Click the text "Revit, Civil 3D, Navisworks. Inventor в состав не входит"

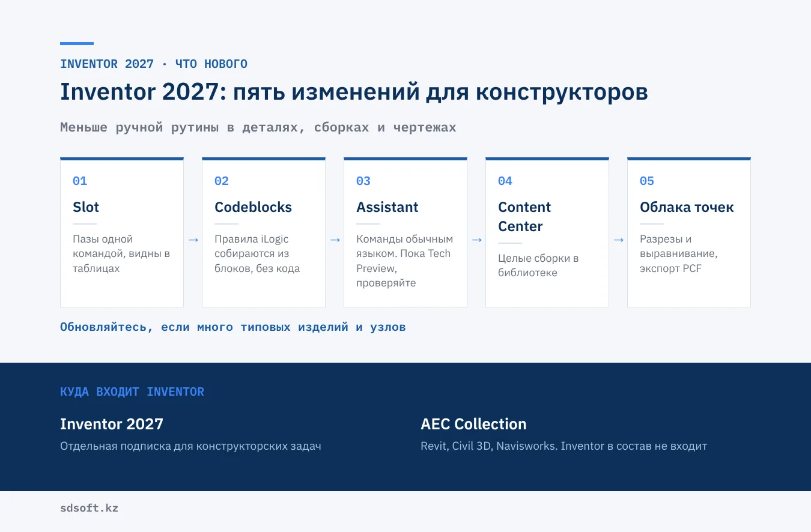[563, 446]
